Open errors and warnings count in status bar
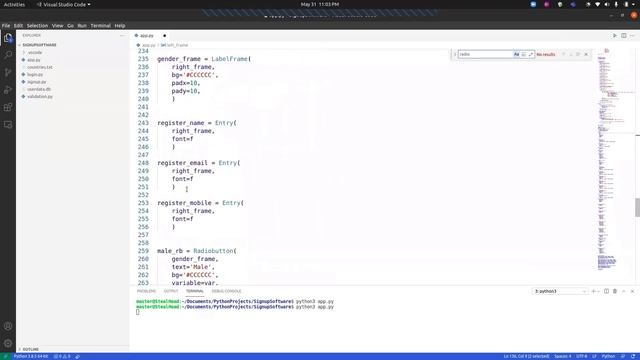This screenshot has height=360, width=640. tap(62, 356)
